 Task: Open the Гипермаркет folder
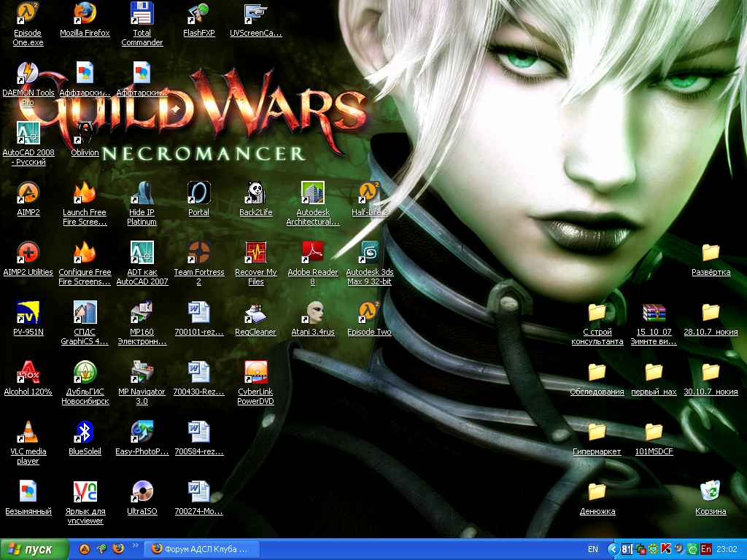pos(597,432)
